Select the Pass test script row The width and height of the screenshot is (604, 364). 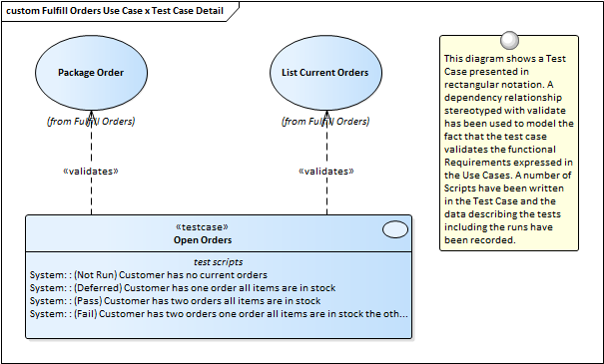(175, 301)
